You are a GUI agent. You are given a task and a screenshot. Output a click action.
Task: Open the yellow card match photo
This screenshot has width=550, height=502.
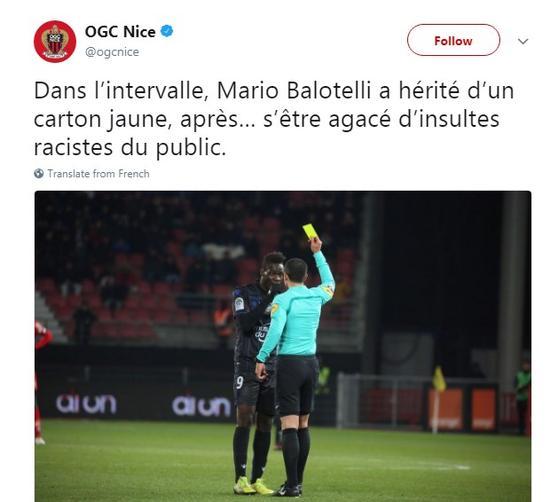pyautogui.click(x=283, y=346)
